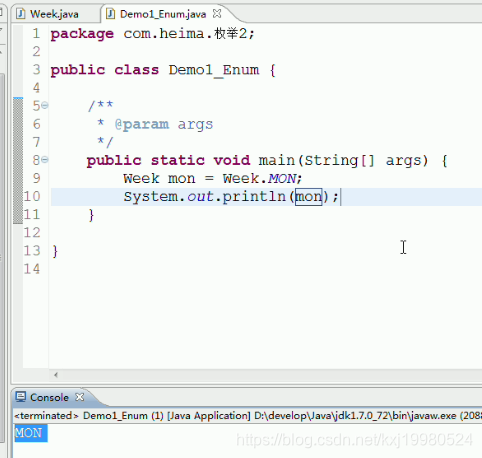Close the Console view

[80, 397]
